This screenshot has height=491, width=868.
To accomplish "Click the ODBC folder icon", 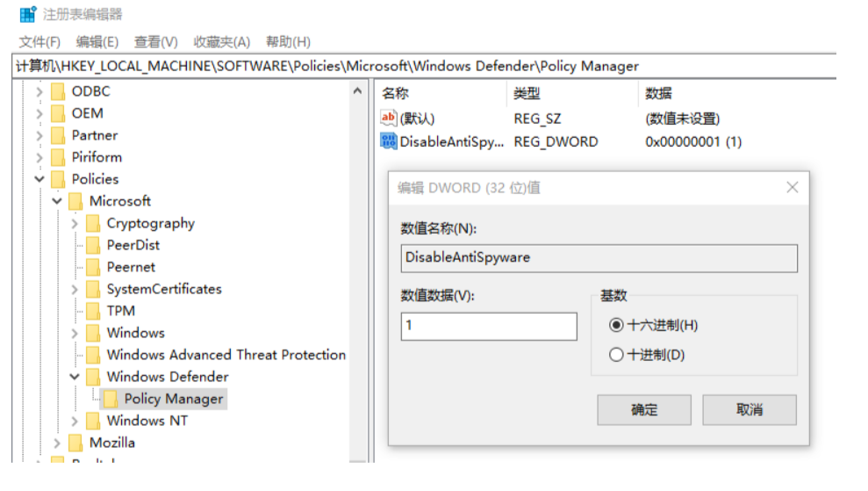I will coord(58,90).
